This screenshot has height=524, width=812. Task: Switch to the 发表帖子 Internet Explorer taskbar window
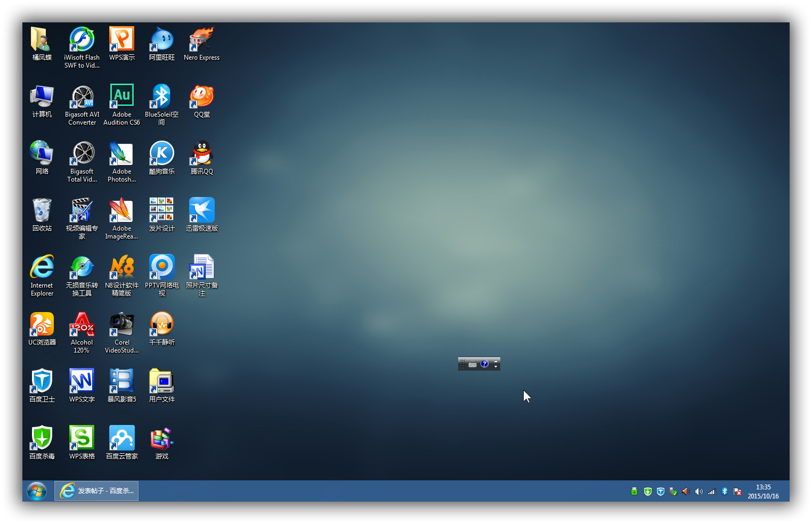click(96, 491)
